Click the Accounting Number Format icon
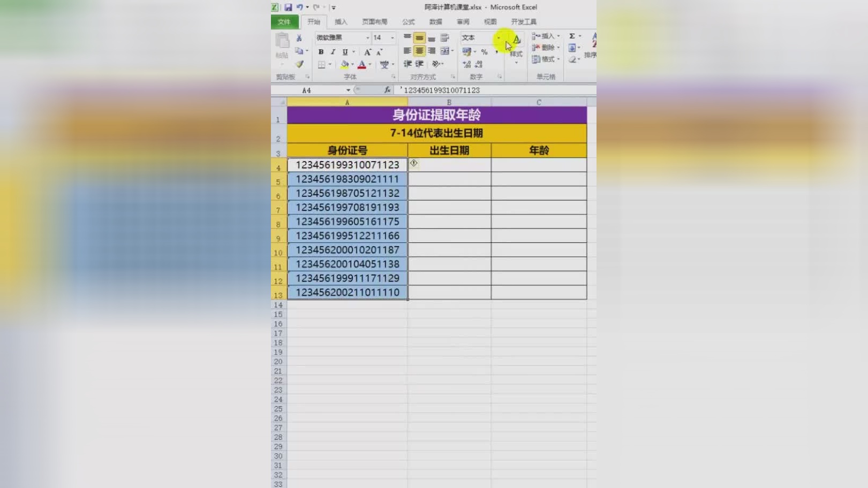Image resolution: width=868 pixels, height=488 pixels. tap(467, 51)
